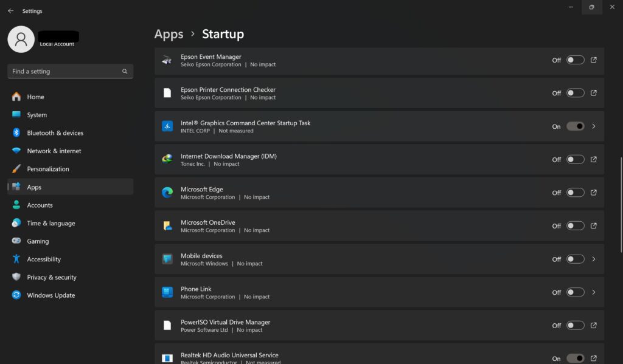This screenshot has width=623, height=364.
Task: Enable Microsoft Edge startup toggle
Action: [575, 193]
